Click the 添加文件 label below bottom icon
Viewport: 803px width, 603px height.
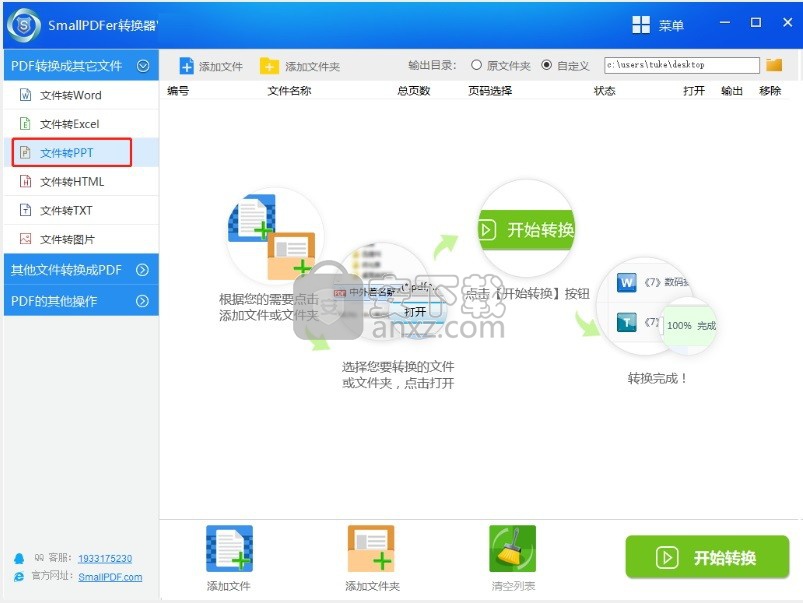pyautogui.click(x=228, y=586)
